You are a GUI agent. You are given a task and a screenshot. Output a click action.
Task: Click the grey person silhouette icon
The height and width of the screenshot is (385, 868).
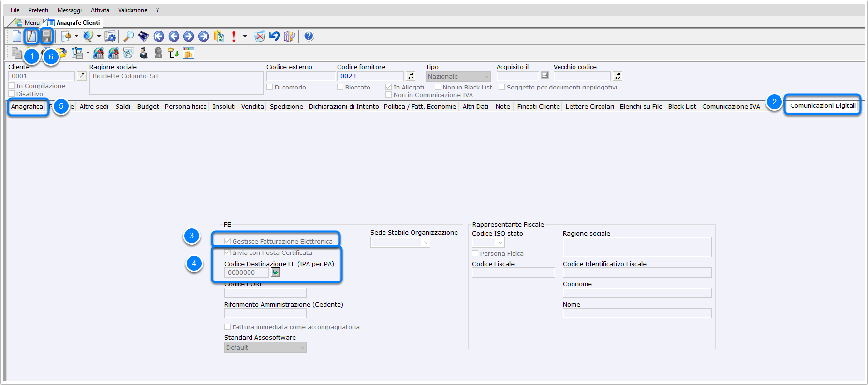point(159,53)
